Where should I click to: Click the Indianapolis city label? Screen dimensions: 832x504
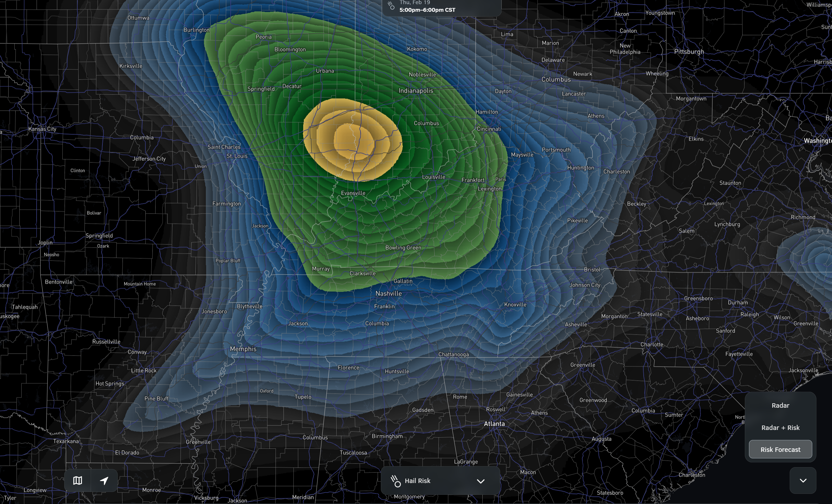click(x=416, y=91)
